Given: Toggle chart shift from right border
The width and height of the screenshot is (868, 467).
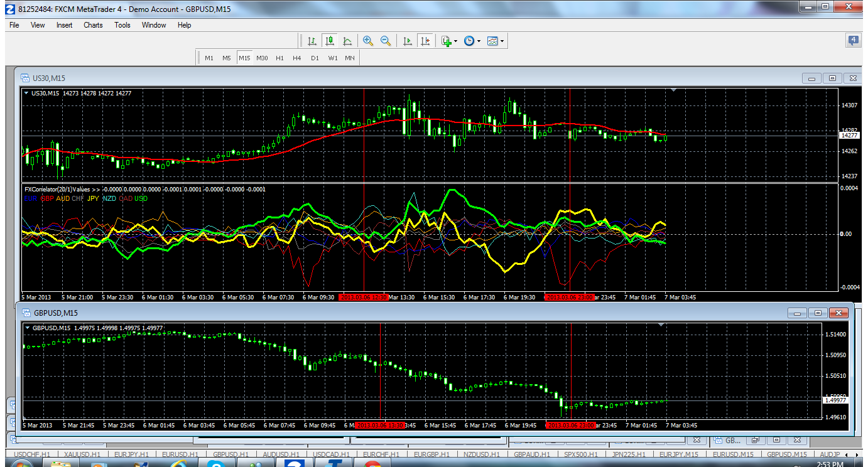Looking at the screenshot, I should pyautogui.click(x=425, y=41).
